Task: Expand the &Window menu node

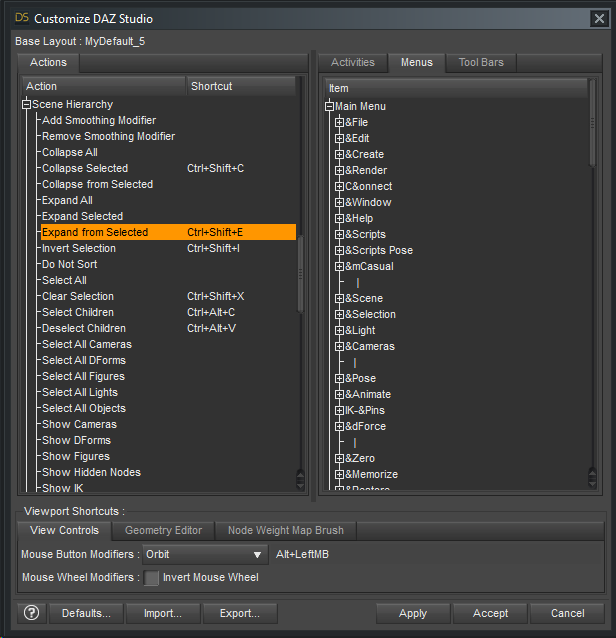Action: [339, 203]
